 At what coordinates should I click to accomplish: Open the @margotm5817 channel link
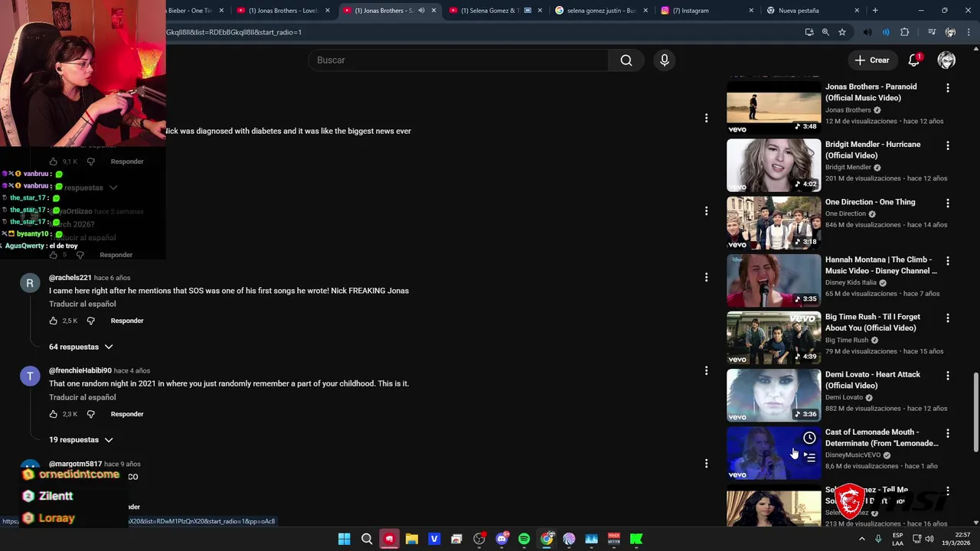point(75,464)
